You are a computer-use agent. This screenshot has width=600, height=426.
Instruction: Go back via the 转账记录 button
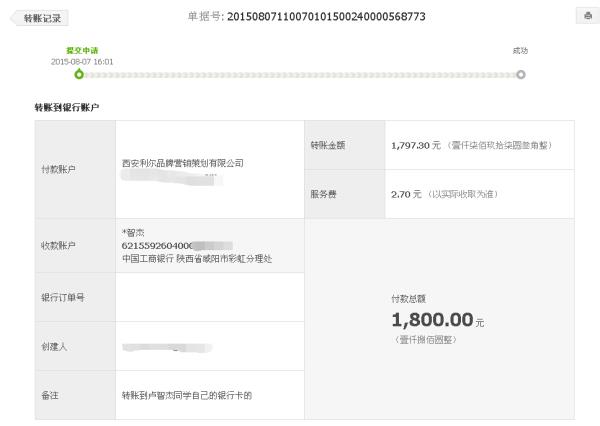[x=40, y=18]
